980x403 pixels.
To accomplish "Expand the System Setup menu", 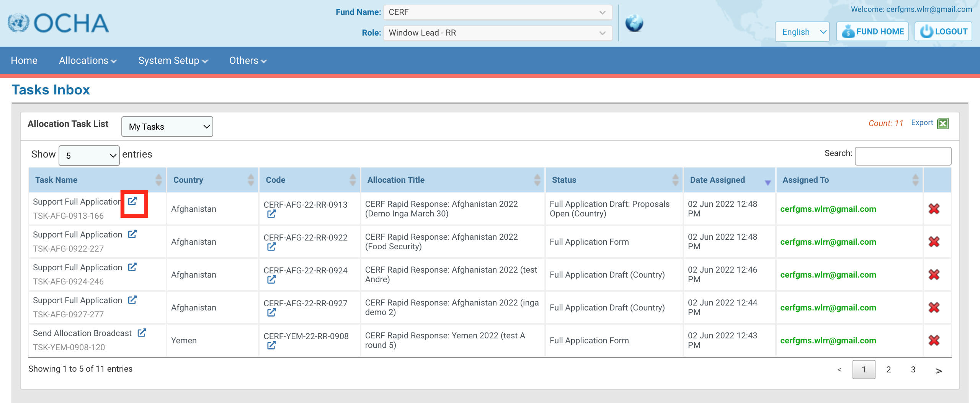I will pyautogui.click(x=173, y=61).
